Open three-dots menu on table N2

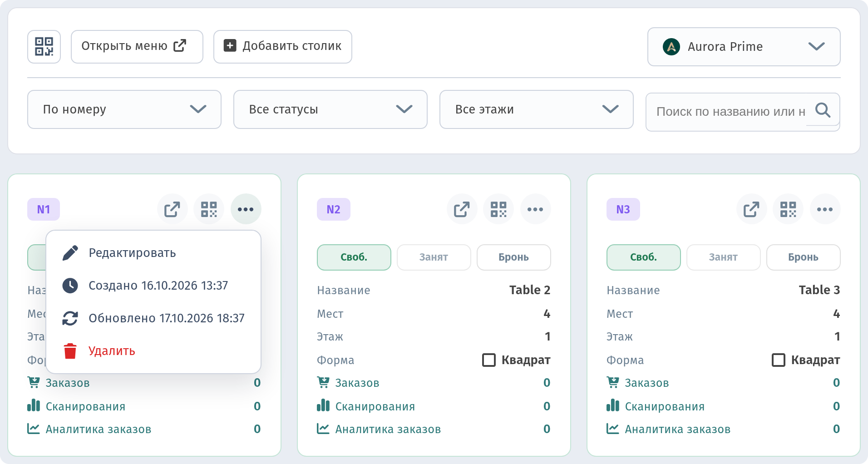point(535,209)
